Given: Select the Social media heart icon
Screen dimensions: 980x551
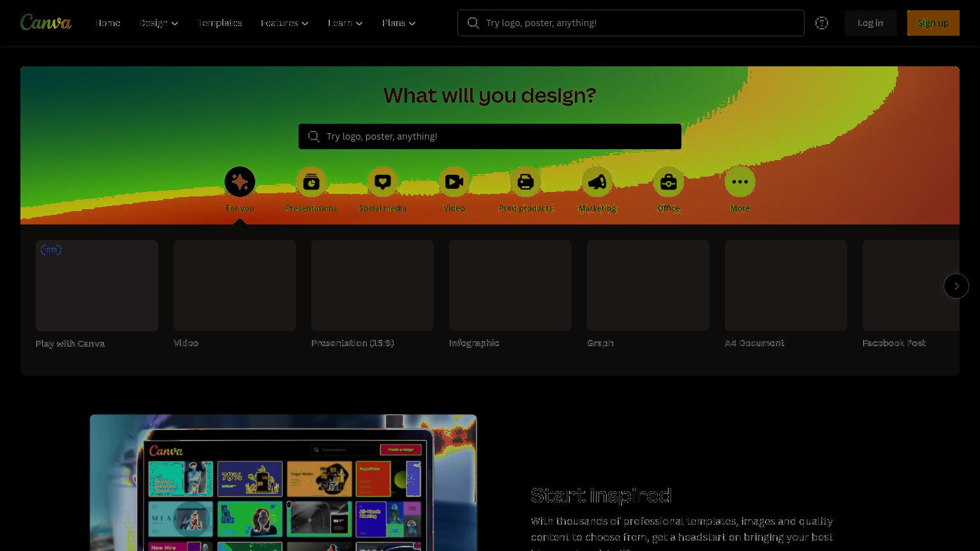Looking at the screenshot, I should (383, 182).
